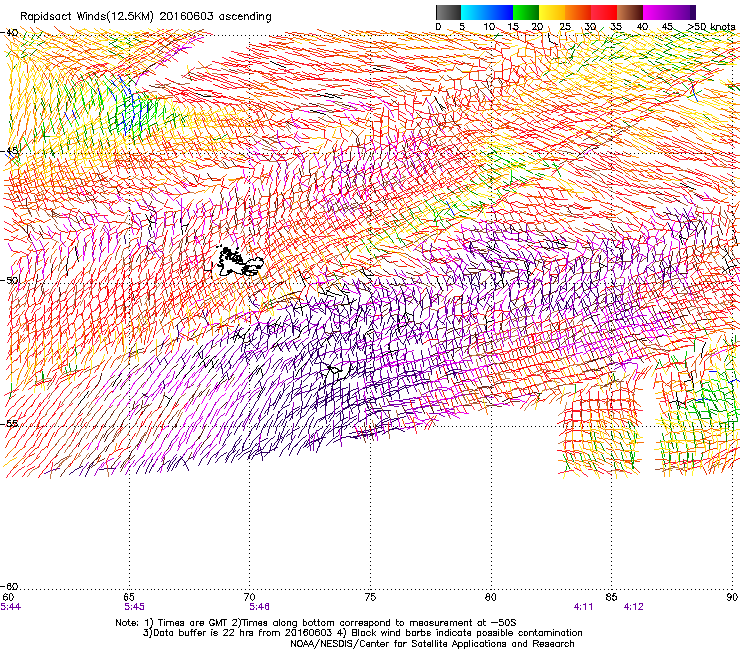
Task: Click the 'Times are GMT' note line
Action: pos(316,623)
